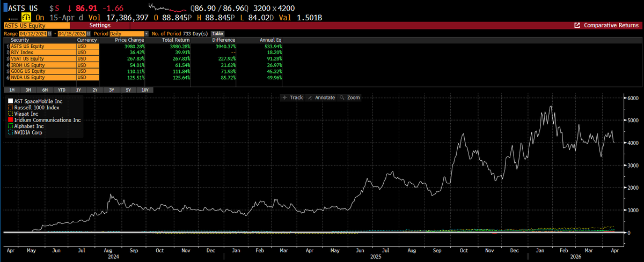The image size is (644, 262).
Task: Click the RIY Index security cell
Action: (x=42, y=53)
